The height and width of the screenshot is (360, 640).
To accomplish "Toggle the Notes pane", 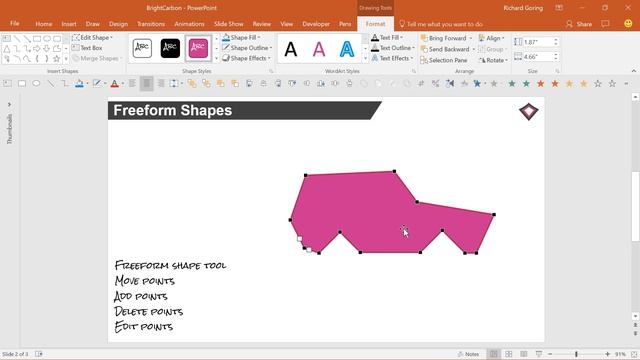I will point(468,354).
